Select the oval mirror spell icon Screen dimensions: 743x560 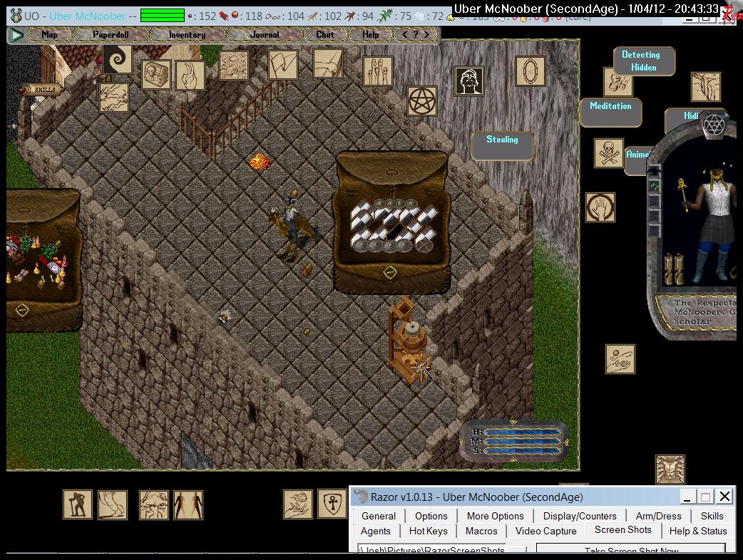click(530, 71)
